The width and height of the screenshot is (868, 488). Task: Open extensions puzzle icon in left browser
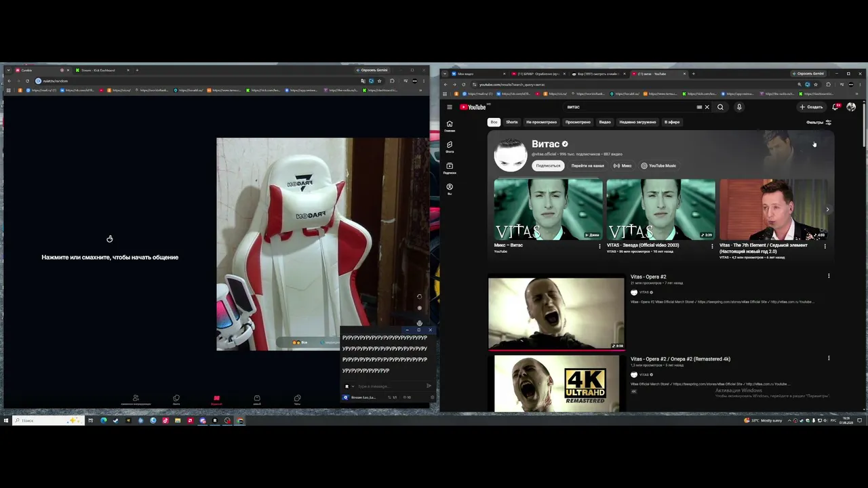(392, 81)
